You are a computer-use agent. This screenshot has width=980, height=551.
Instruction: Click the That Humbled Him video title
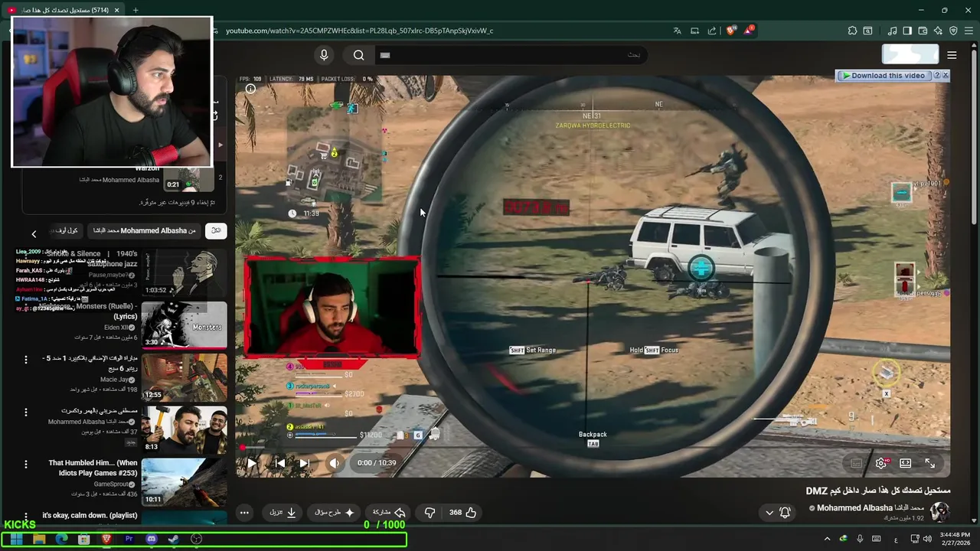tap(93, 468)
